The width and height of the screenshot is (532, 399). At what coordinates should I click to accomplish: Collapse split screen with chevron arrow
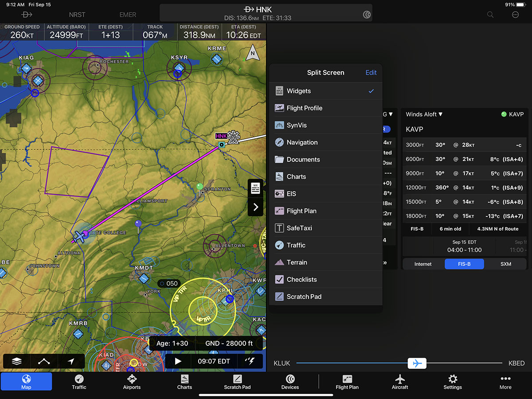tap(255, 207)
